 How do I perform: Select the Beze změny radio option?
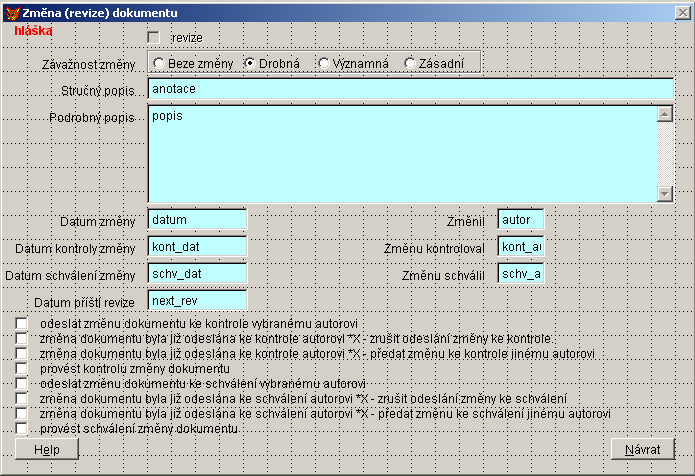pyautogui.click(x=159, y=63)
